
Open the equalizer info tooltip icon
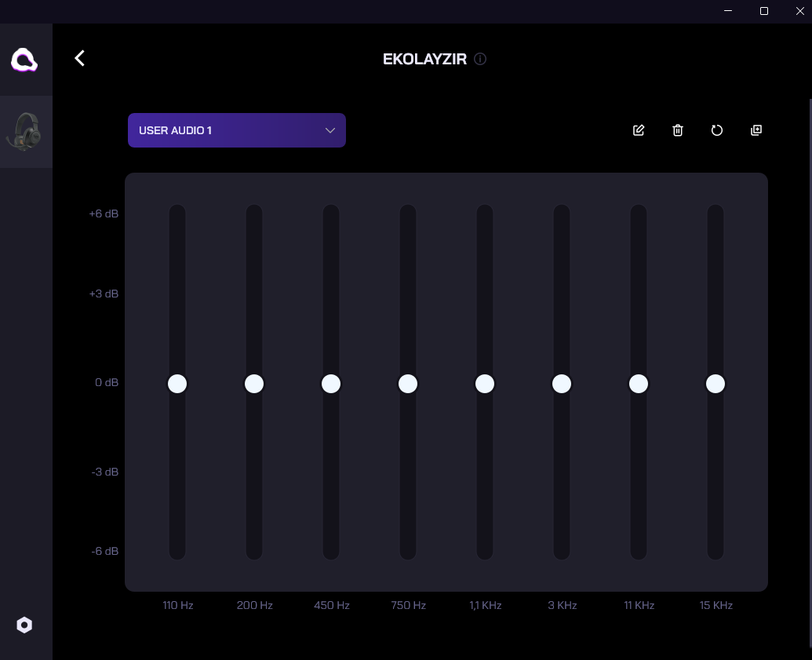tap(480, 59)
